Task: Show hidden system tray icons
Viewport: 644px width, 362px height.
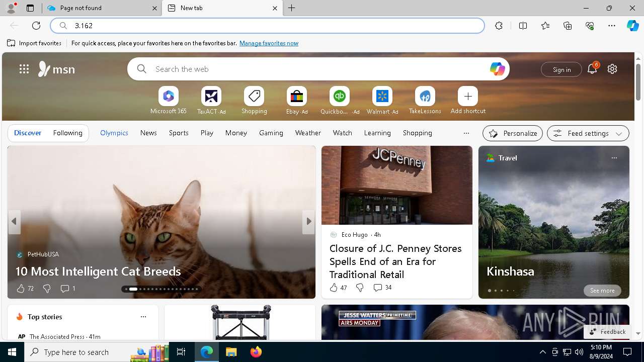Action: pyautogui.click(x=542, y=352)
